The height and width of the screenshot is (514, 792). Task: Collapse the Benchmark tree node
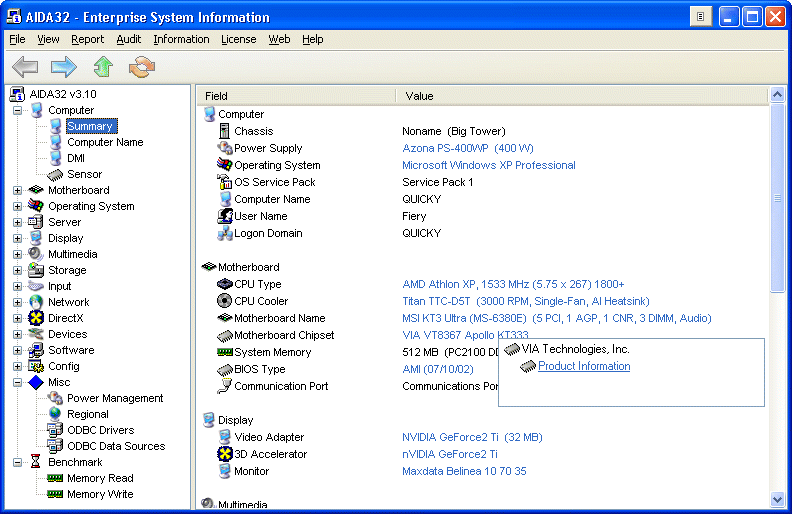click(x=17, y=462)
